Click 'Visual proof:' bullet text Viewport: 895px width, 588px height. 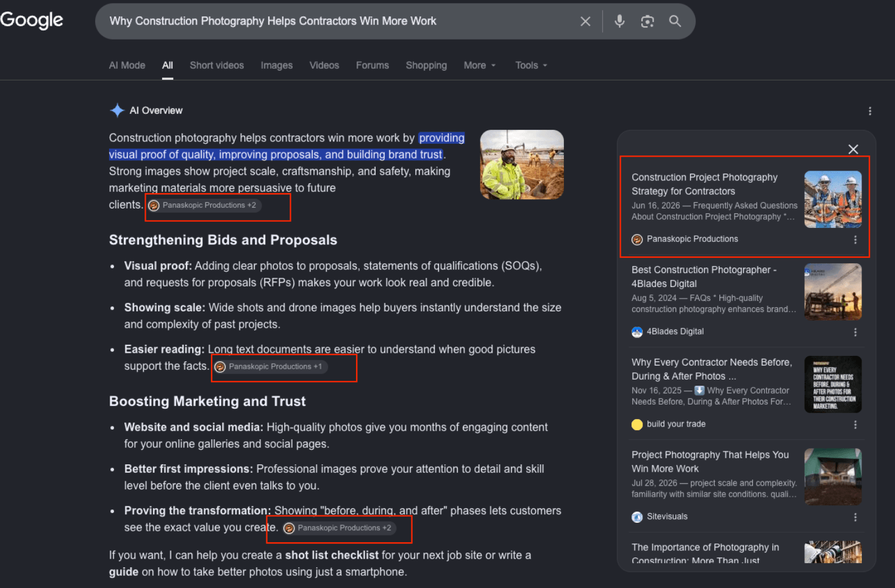point(158,266)
